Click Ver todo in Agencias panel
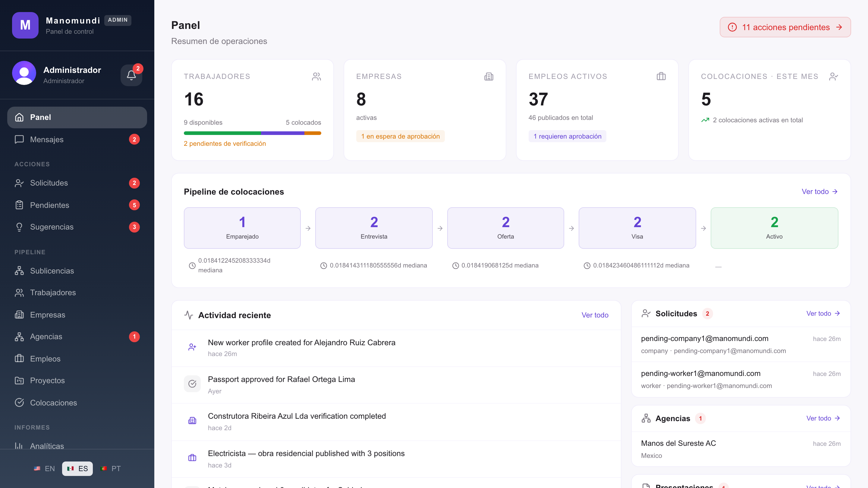 coord(823,418)
